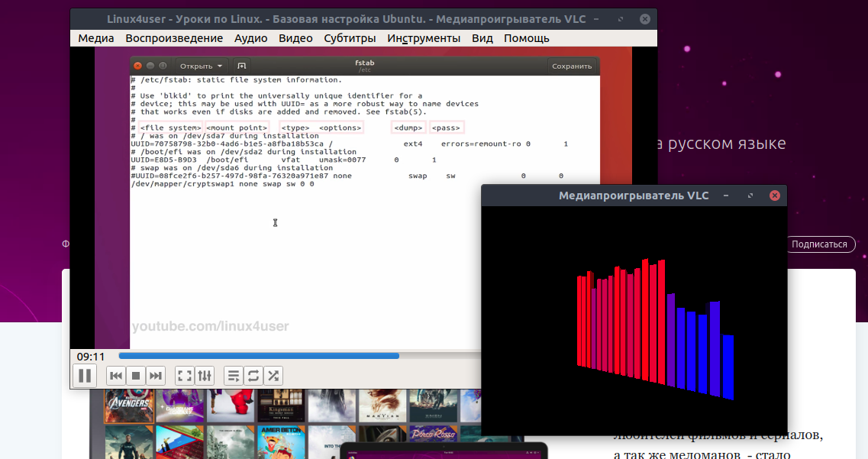Click the Подписаться subscribe button
The width and height of the screenshot is (868, 459).
819,244
